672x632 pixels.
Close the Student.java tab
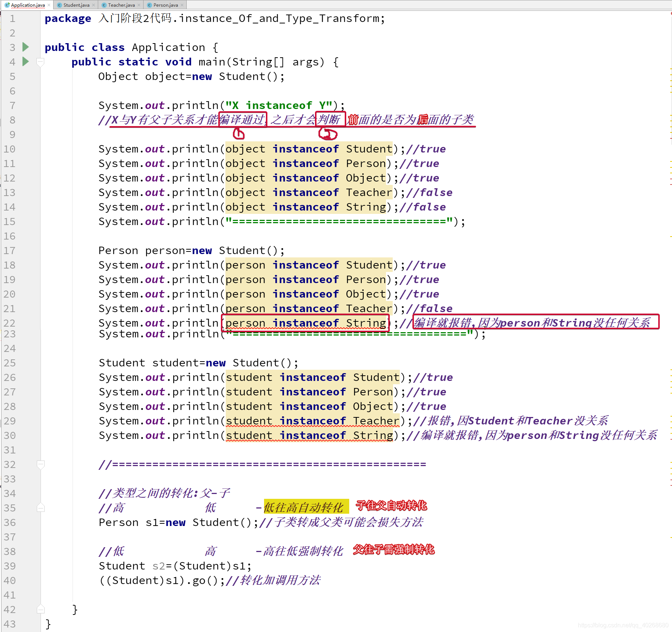pos(94,5)
